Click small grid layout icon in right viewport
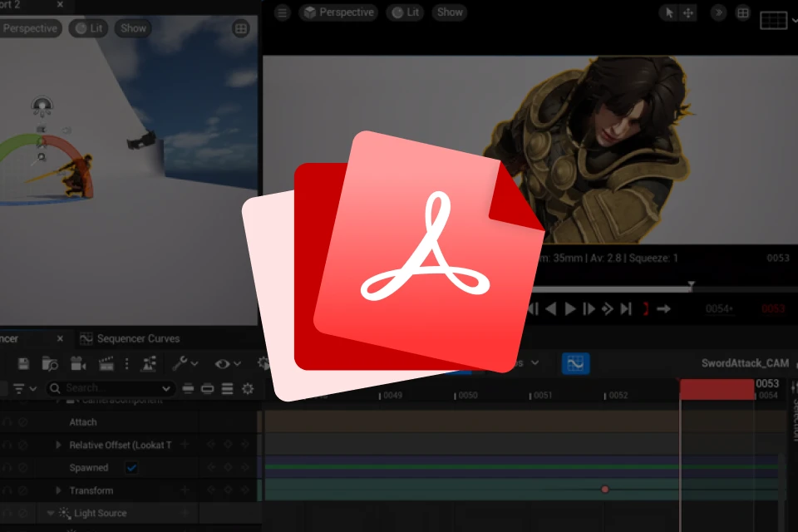 743,12
